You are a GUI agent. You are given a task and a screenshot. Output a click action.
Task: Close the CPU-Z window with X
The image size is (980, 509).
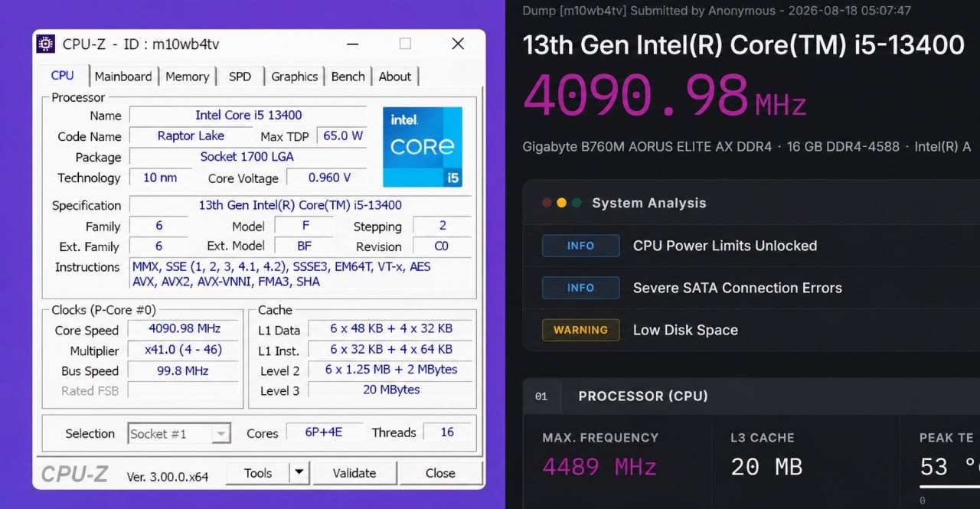458,44
